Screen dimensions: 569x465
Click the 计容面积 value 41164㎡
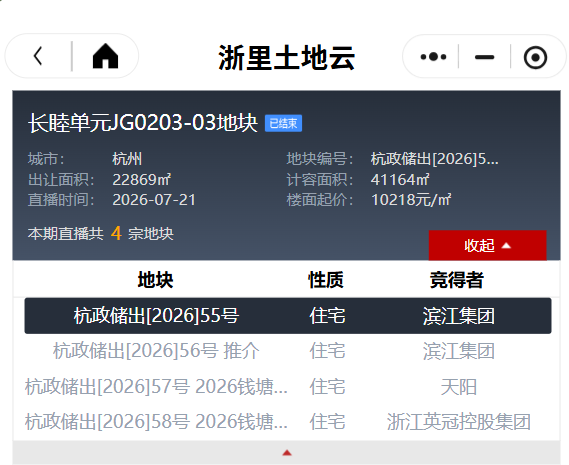(x=400, y=179)
